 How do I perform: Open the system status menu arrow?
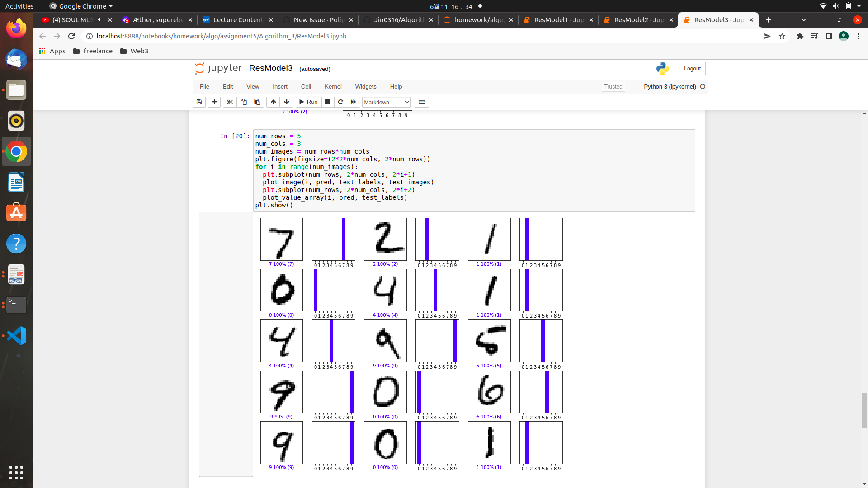pos(859,6)
